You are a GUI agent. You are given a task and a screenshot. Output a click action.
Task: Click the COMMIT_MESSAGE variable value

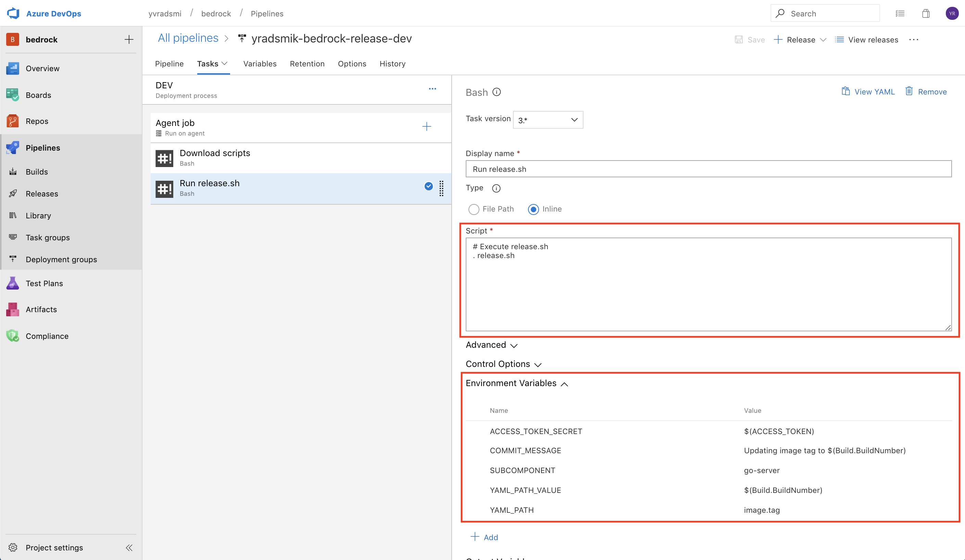[x=825, y=450]
